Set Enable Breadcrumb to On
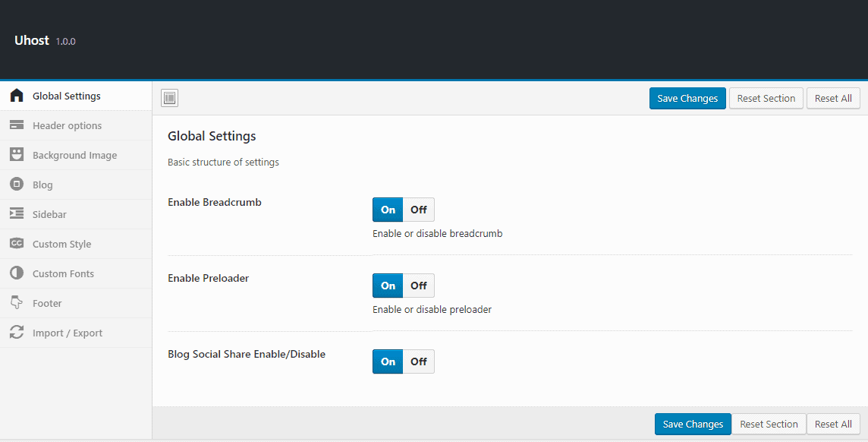The image size is (868, 442). [x=388, y=210]
